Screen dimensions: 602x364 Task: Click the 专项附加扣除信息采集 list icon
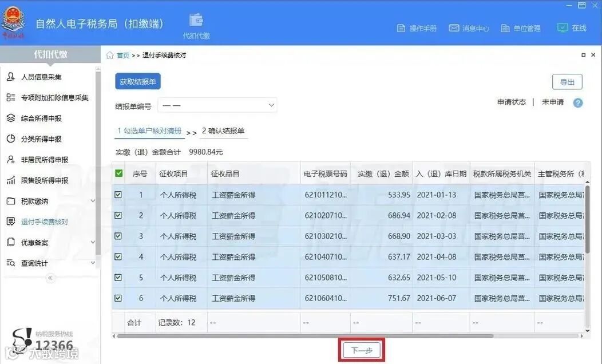pyautogui.click(x=11, y=97)
